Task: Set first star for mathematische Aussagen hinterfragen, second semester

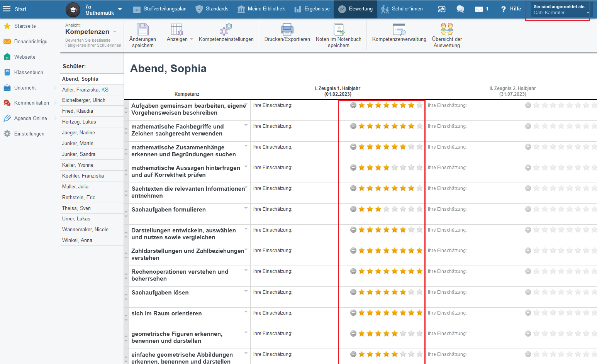Action: click(x=536, y=168)
